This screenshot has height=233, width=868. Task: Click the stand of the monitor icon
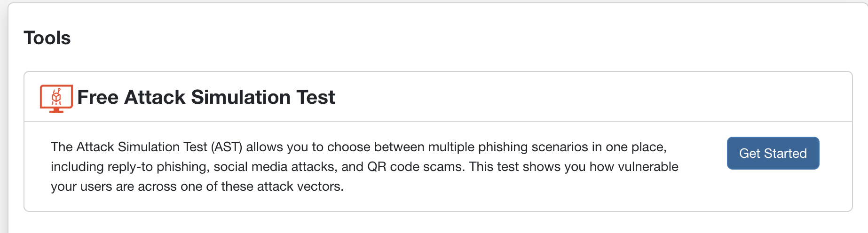pyautogui.click(x=56, y=110)
